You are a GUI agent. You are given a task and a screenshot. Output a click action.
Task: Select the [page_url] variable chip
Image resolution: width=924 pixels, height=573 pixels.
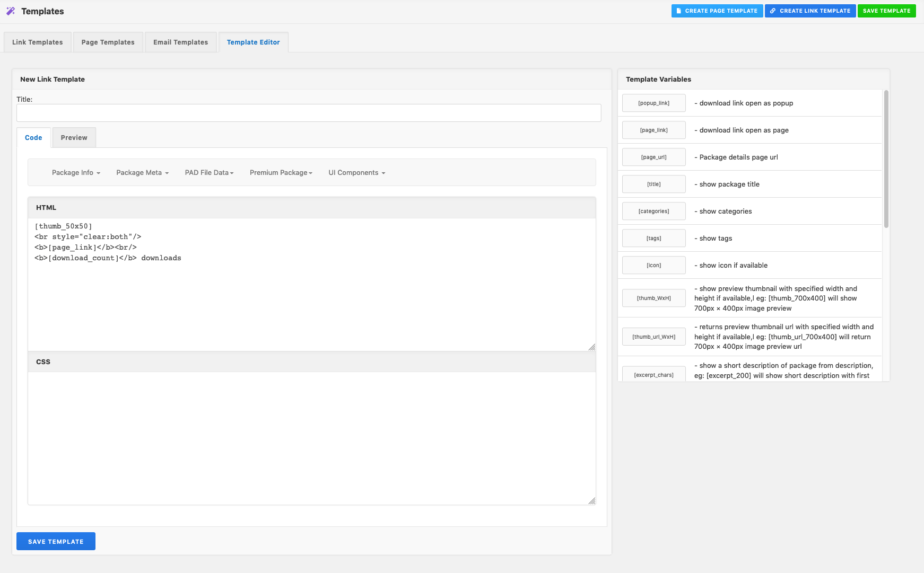(x=653, y=157)
